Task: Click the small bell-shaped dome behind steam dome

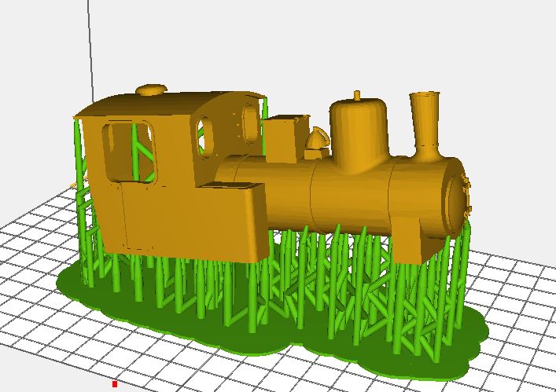Action: tap(317, 140)
